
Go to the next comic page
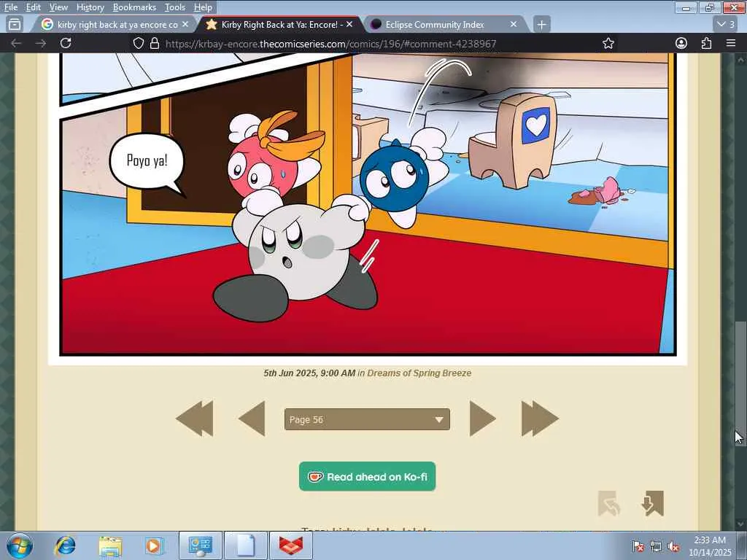[x=483, y=419]
